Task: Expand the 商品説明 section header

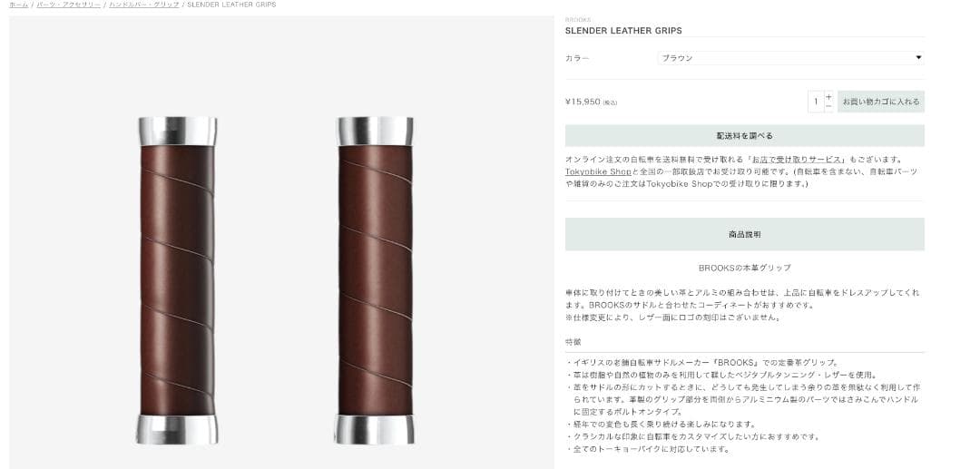Action: pos(744,234)
